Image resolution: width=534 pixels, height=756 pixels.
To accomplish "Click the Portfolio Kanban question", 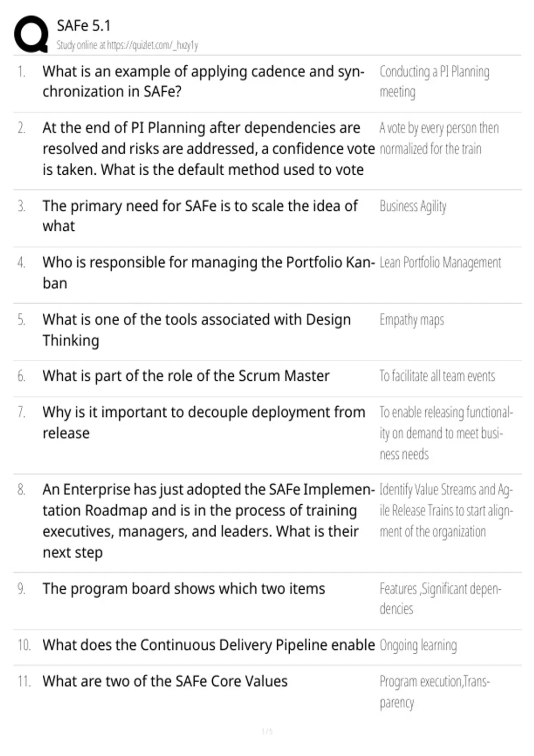I will [209, 273].
